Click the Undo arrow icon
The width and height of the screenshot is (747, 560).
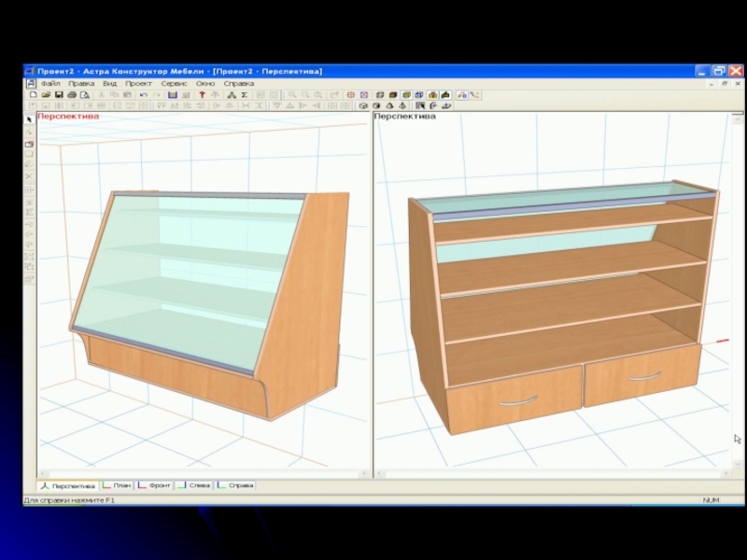coord(143,95)
